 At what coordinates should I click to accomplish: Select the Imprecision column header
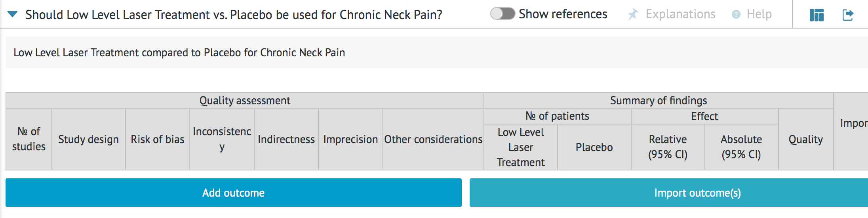[x=350, y=139]
